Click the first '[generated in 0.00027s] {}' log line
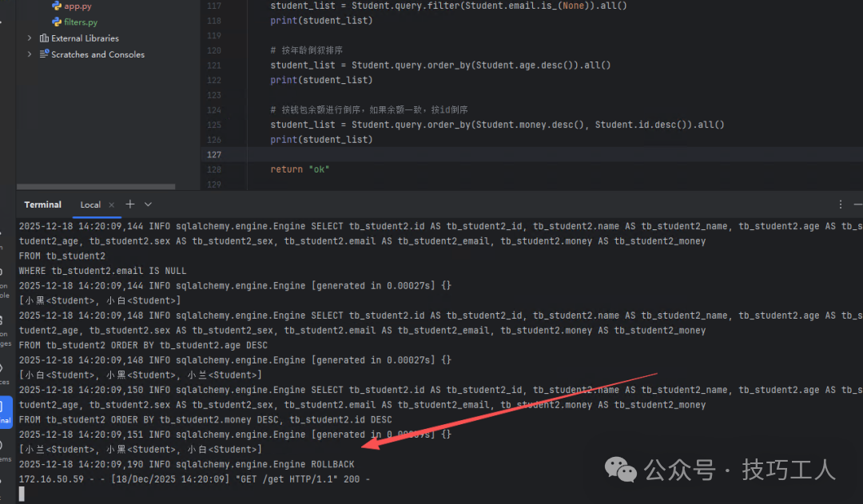This screenshot has width=863, height=504. pyautogui.click(x=235, y=286)
